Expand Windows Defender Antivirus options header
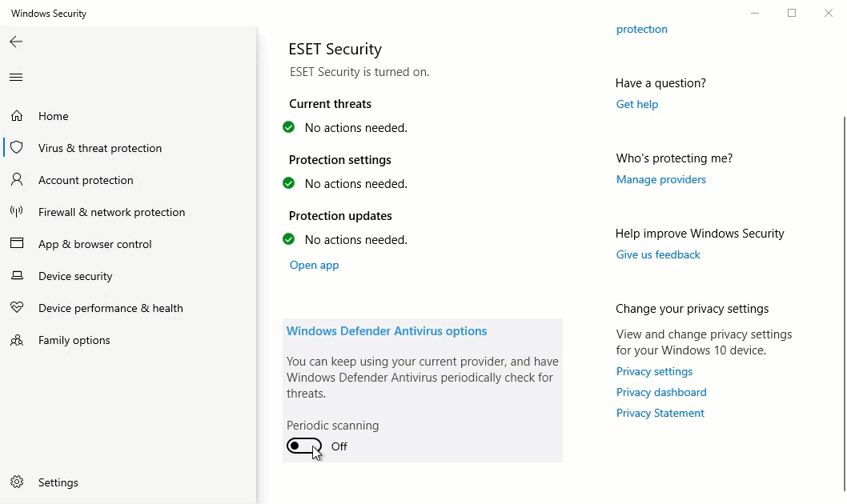Viewport: 847px width, 504px height. 387,331
